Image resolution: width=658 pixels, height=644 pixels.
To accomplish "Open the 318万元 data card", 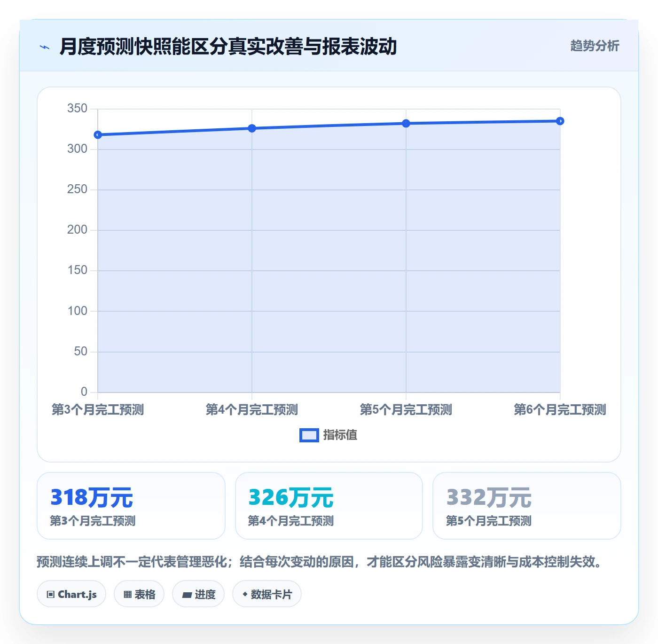I will point(131,506).
